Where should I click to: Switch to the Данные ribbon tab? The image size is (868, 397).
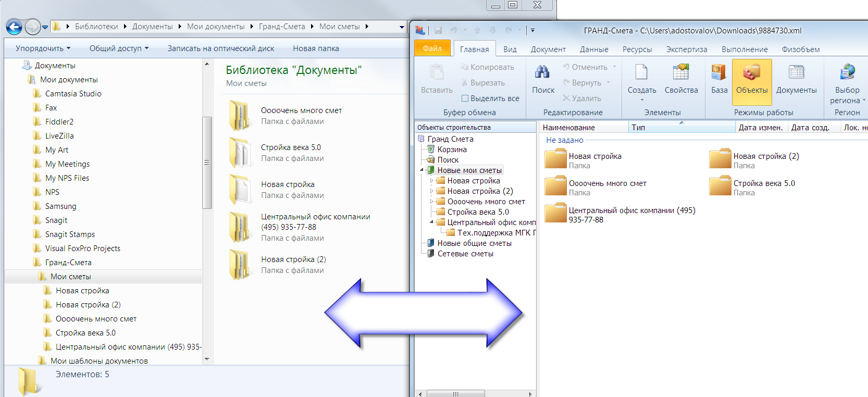click(594, 49)
